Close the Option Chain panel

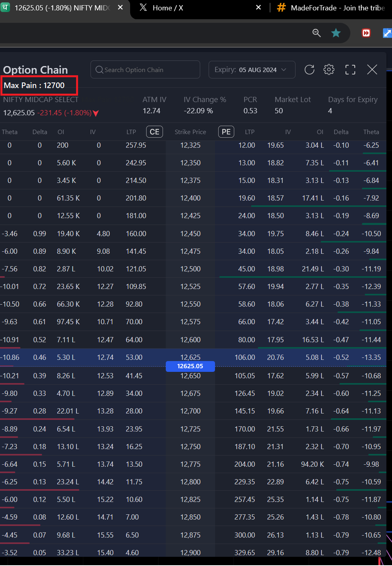(372, 70)
